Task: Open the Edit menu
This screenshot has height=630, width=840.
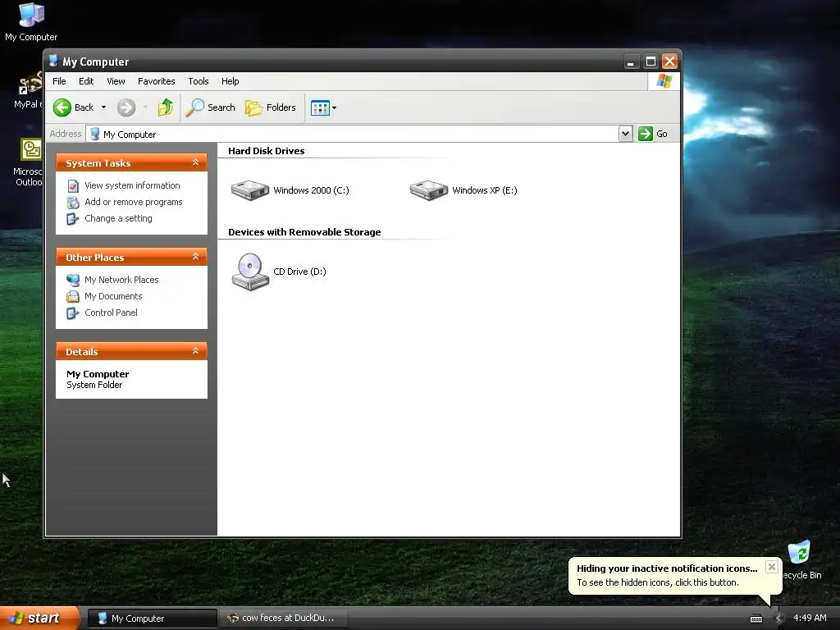Action: tap(85, 81)
